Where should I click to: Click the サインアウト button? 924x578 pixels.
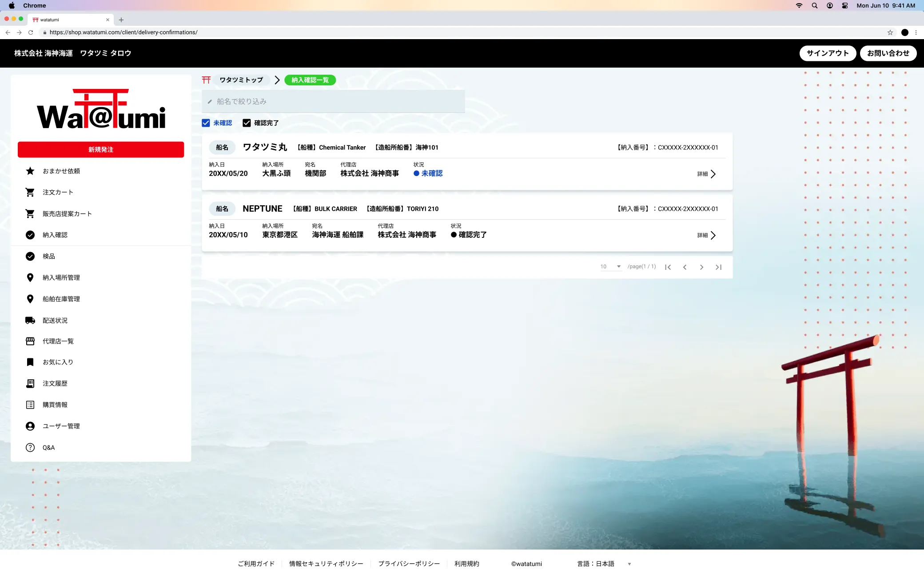point(827,53)
